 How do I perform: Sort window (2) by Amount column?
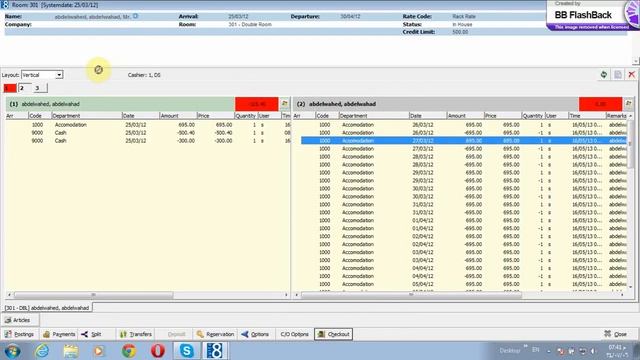tap(464, 116)
